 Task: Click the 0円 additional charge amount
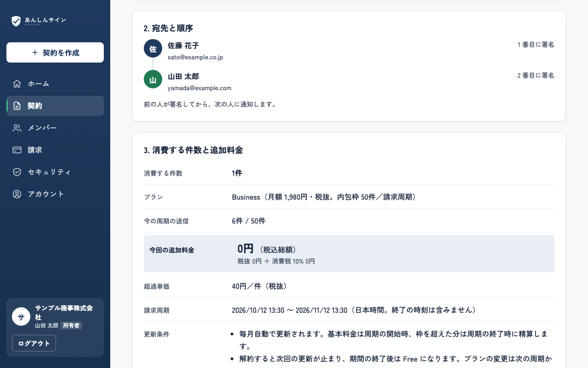[x=245, y=249]
